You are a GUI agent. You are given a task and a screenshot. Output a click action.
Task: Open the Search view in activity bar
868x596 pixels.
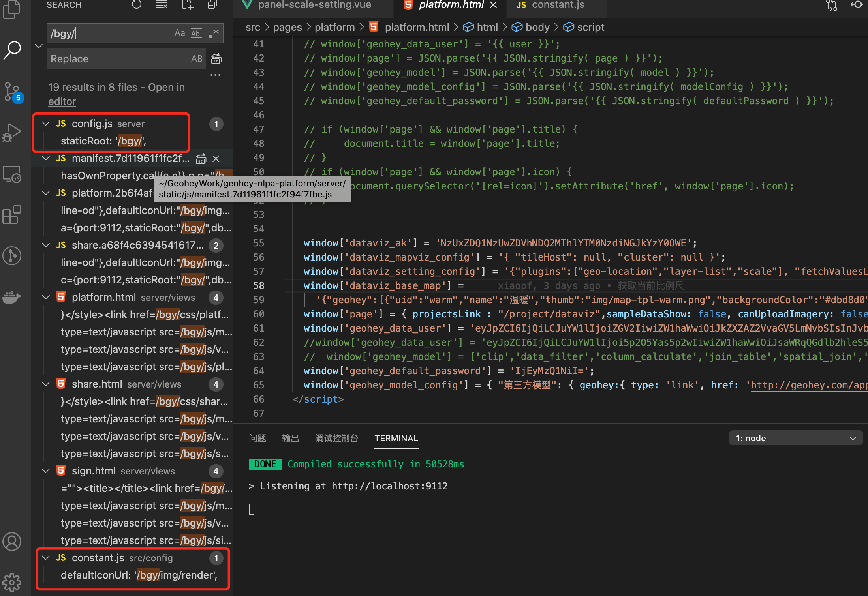12,50
